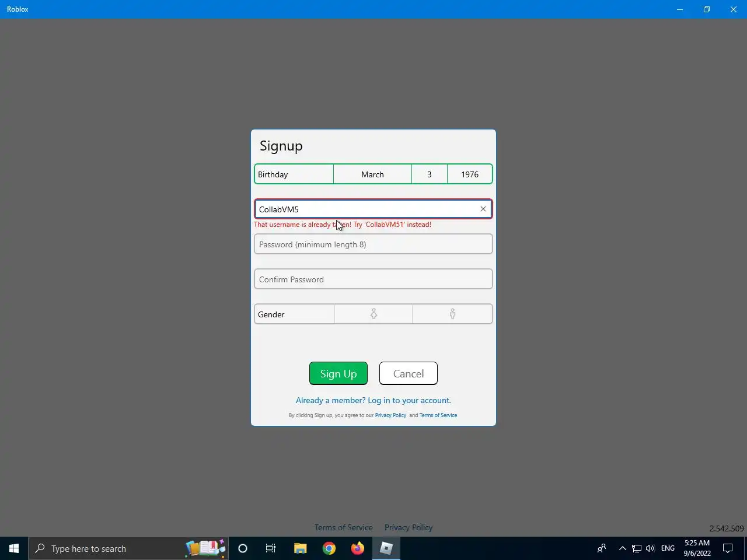
Task: Click the Roblox taskbar icon
Action: [x=386, y=548]
